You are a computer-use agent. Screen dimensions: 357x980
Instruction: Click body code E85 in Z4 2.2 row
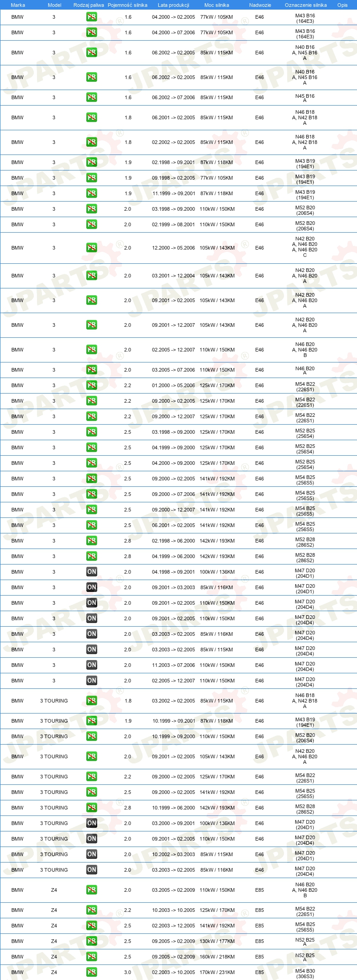259,910
